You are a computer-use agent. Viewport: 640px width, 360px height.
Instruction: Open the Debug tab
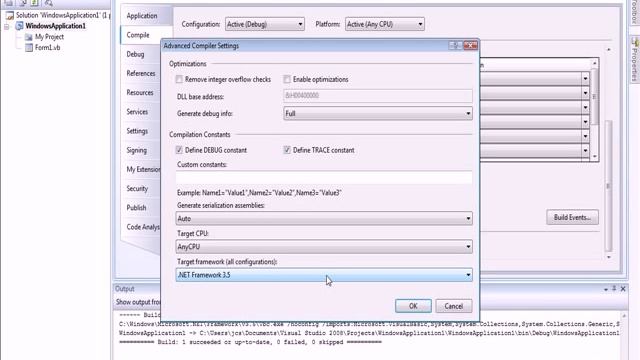tap(135, 54)
